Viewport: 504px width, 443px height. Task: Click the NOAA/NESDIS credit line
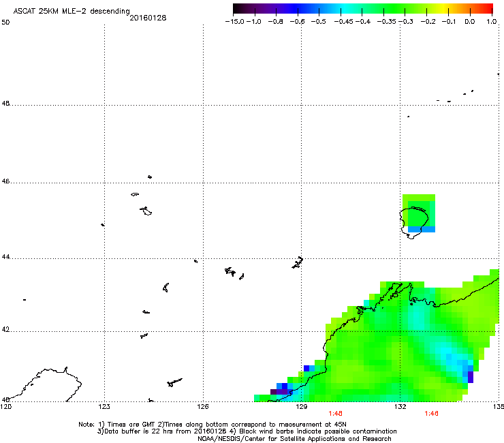coord(294,439)
